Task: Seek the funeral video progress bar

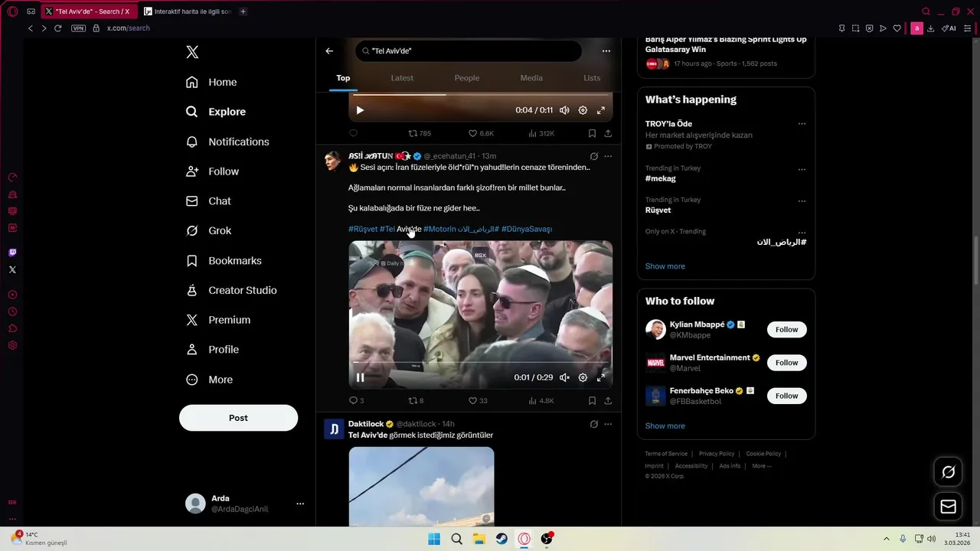Action: [x=480, y=362]
